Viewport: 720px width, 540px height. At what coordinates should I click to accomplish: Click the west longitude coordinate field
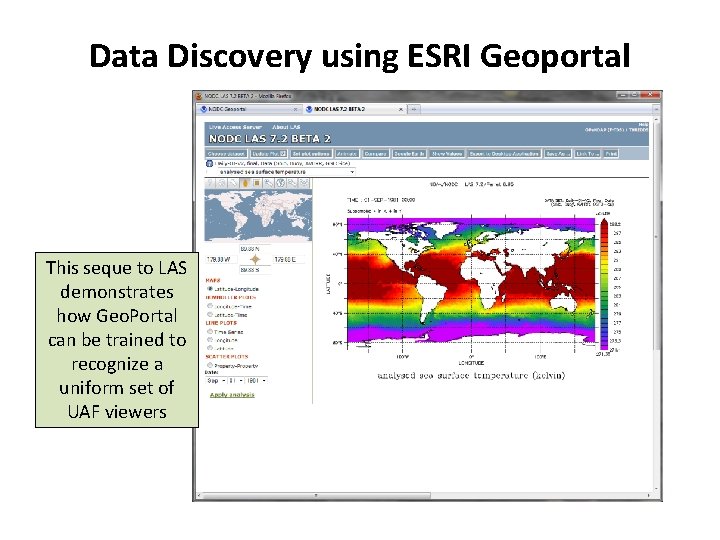221,259
